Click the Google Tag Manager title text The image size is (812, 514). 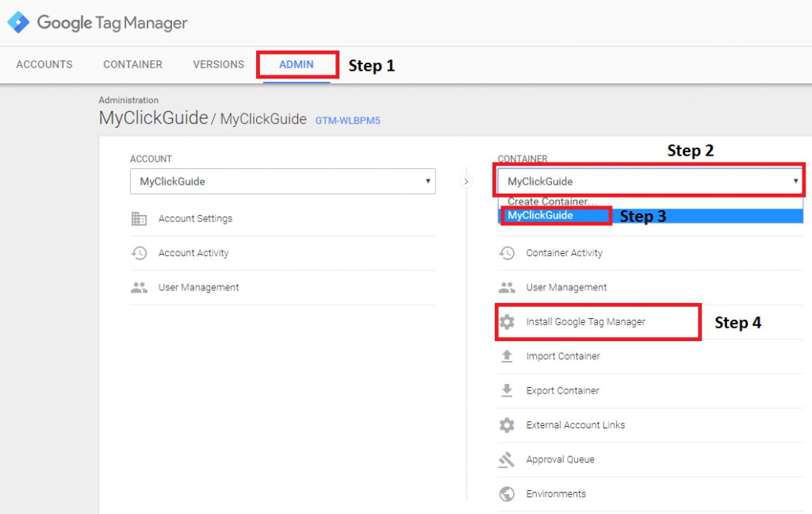pos(112,23)
